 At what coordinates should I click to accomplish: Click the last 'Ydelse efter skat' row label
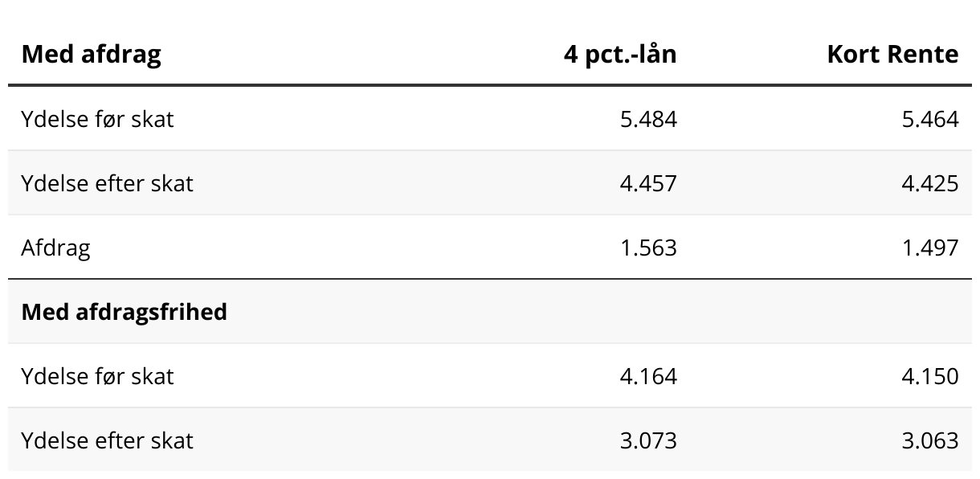pos(107,440)
